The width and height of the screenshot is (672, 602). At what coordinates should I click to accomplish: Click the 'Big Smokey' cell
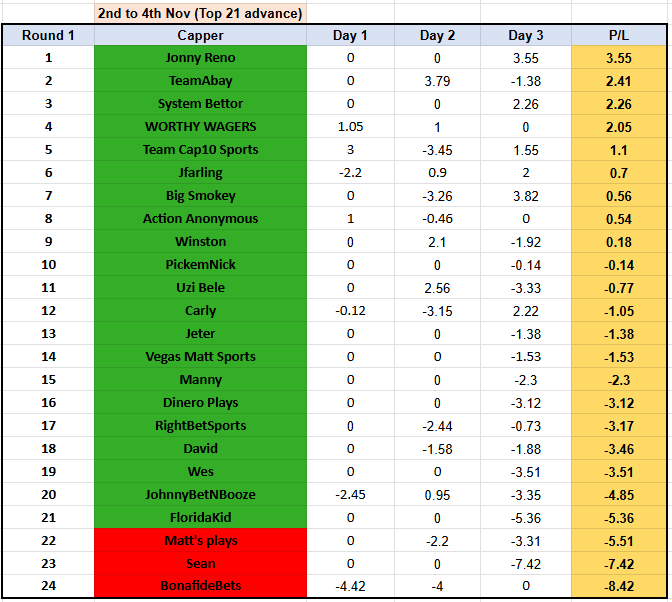200,195
